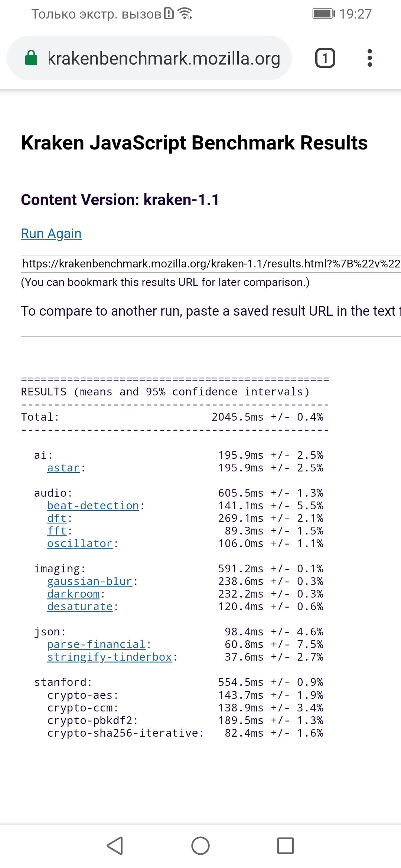
Task: Open the beat-detection test link
Action: click(x=93, y=506)
